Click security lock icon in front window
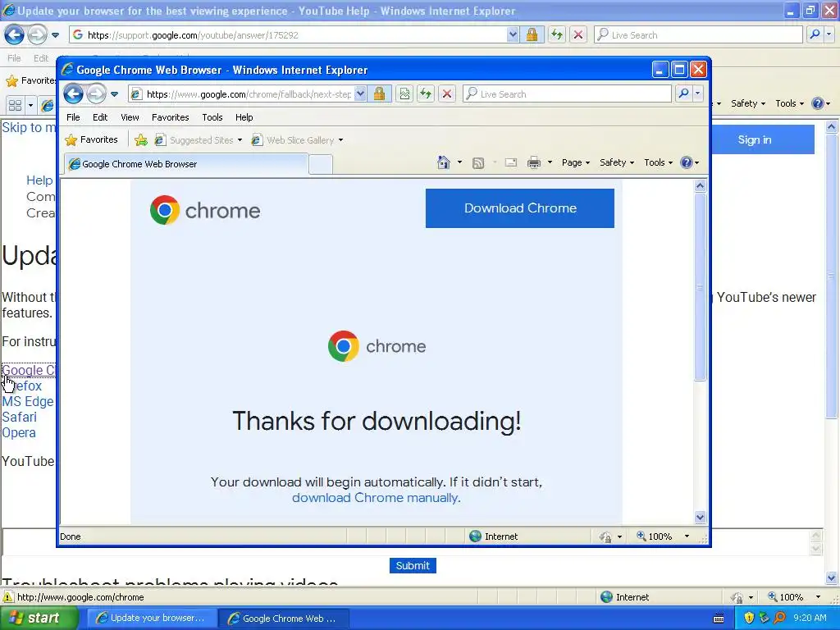The width and height of the screenshot is (840, 630). 379,94
